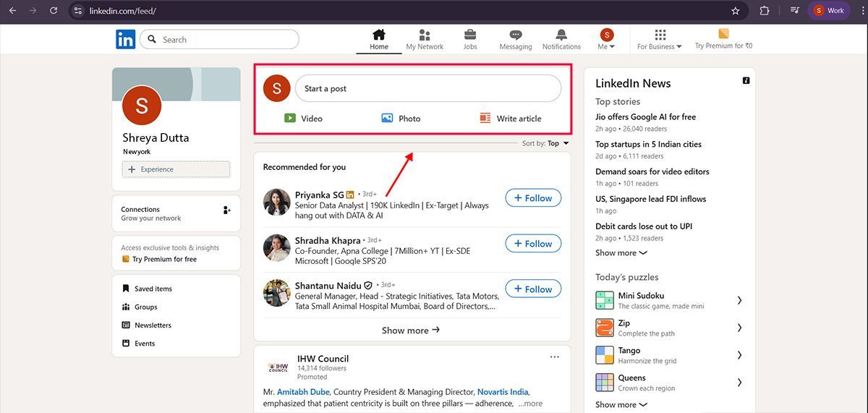Open Groups in sidebar
868x413 pixels.
coord(140,307)
